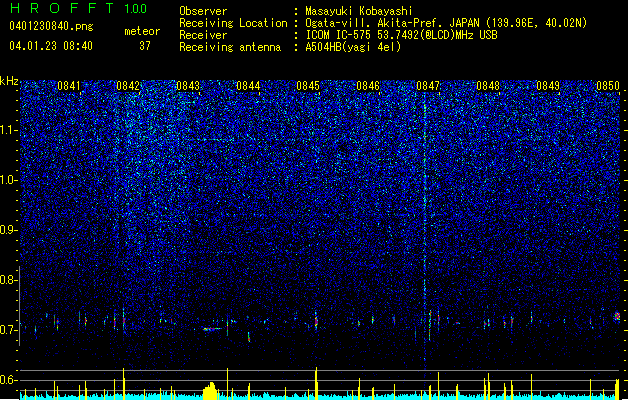Click the HROFFT 1.0.0 title text

(78, 8)
